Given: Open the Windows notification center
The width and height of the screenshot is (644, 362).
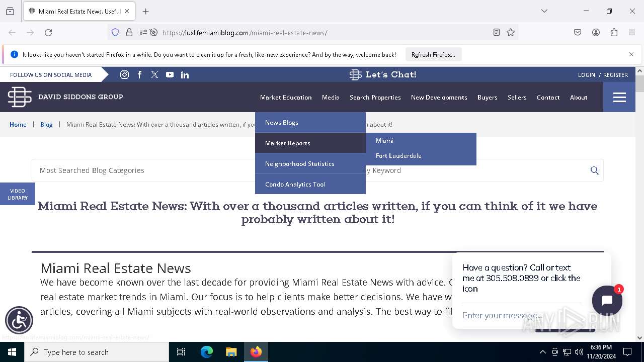Looking at the screenshot, I should click(x=627, y=352).
